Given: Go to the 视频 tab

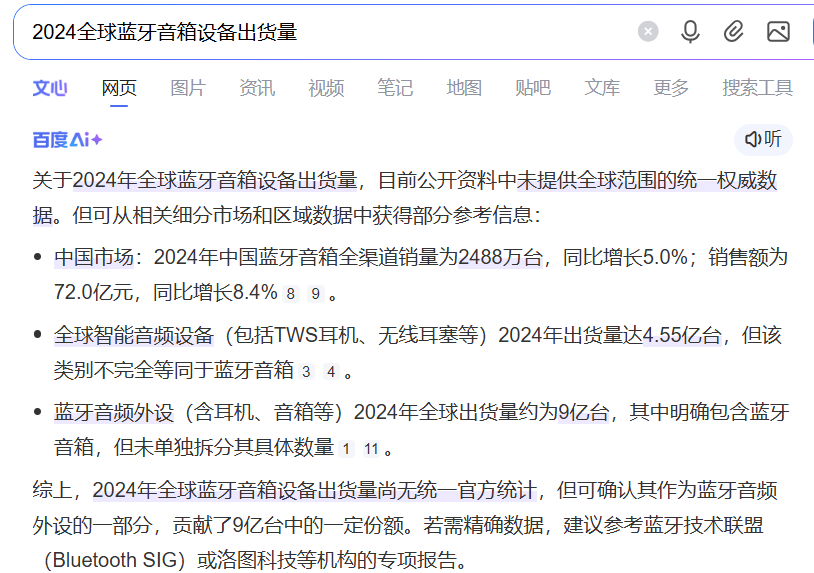Looking at the screenshot, I should 326,88.
